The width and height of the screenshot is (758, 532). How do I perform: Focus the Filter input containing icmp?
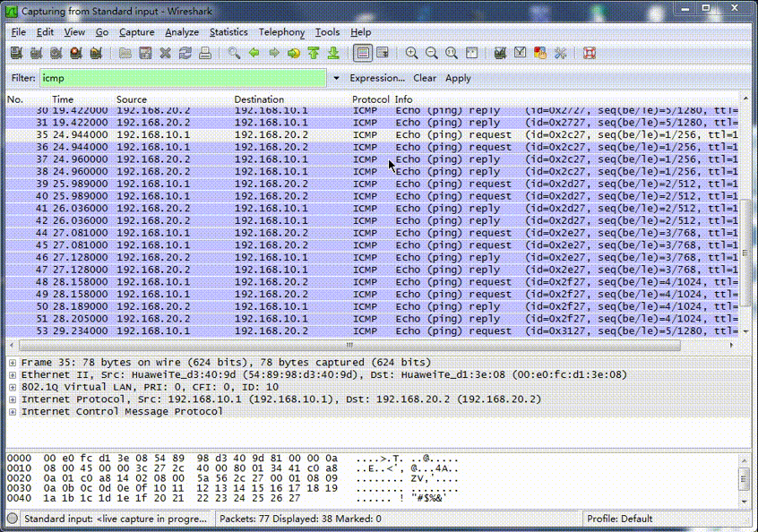click(x=183, y=78)
